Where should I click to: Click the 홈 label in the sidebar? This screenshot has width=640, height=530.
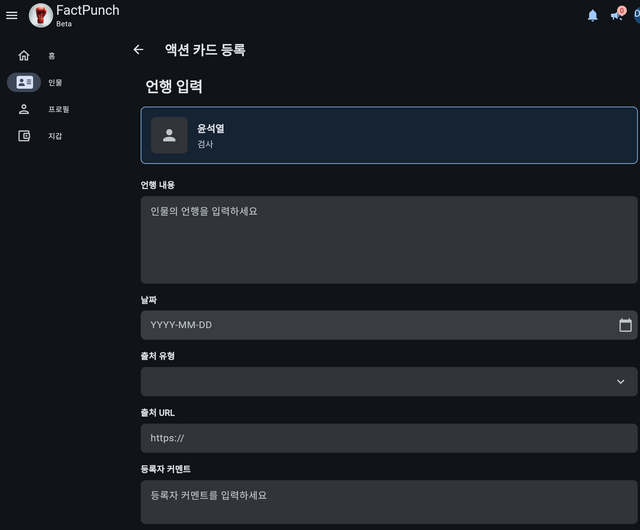click(52, 56)
